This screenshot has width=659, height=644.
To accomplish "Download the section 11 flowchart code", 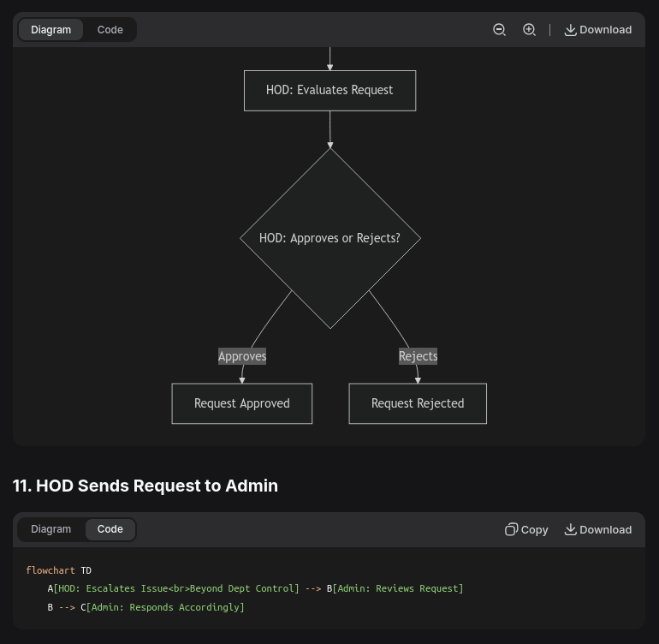I will pyautogui.click(x=597, y=529).
